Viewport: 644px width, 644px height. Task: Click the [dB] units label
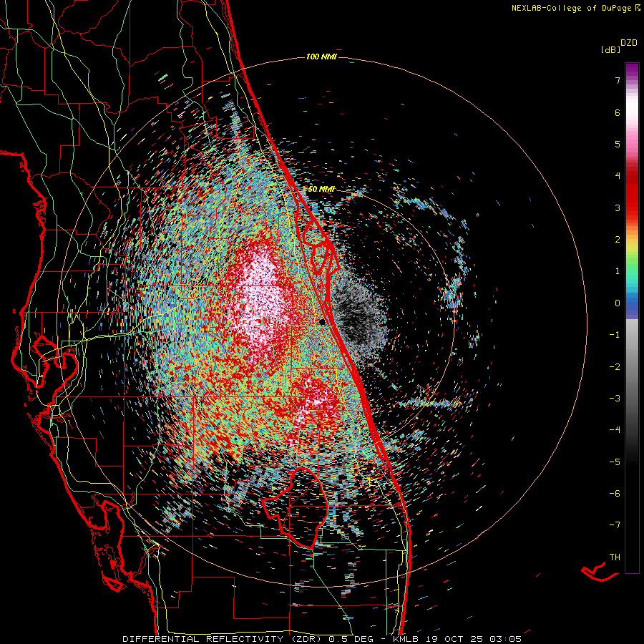[x=610, y=49]
